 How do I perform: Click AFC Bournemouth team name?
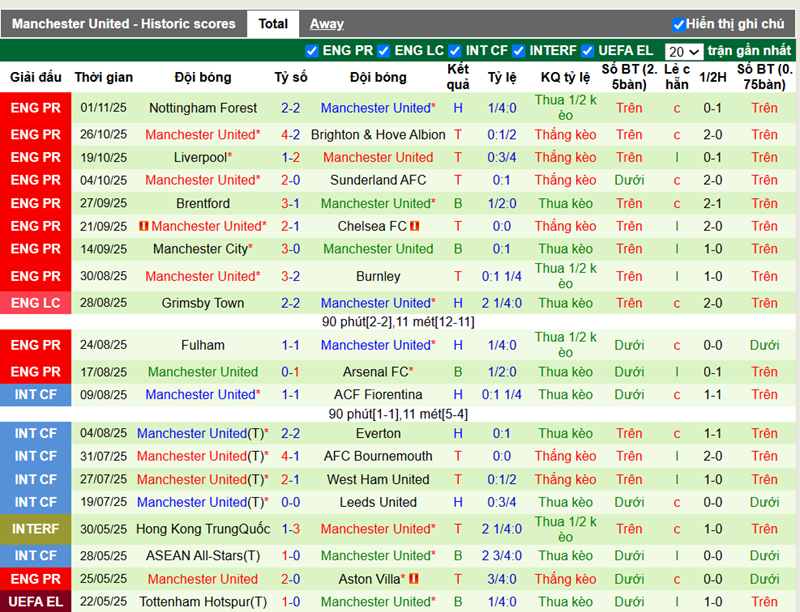tap(378, 456)
